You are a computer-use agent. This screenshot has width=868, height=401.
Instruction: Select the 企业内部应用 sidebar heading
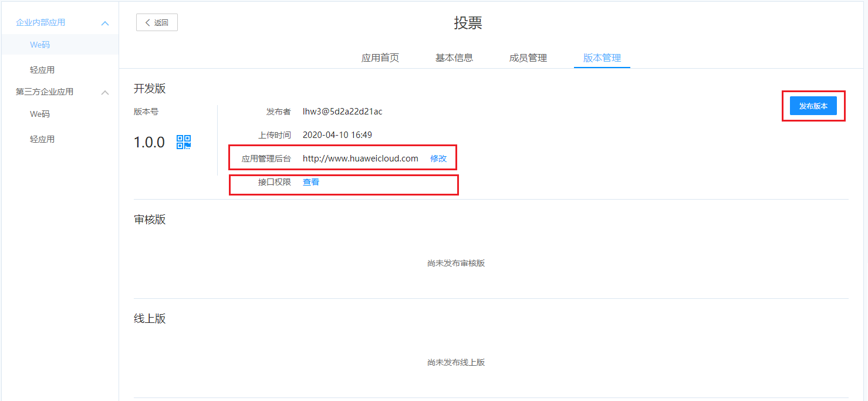point(40,22)
